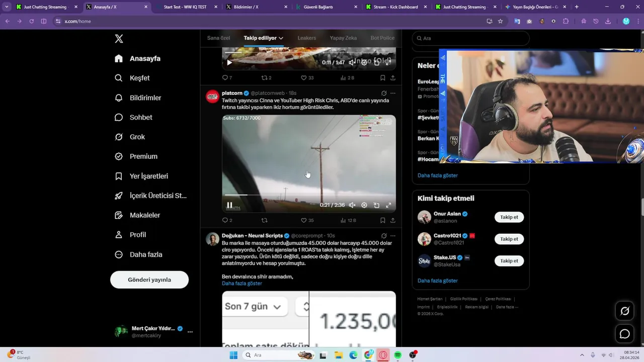Pause the tornado video

pos(229,205)
